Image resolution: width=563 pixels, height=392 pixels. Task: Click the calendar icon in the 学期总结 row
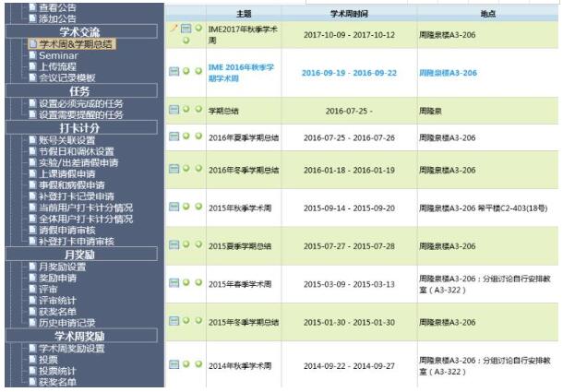(174, 110)
